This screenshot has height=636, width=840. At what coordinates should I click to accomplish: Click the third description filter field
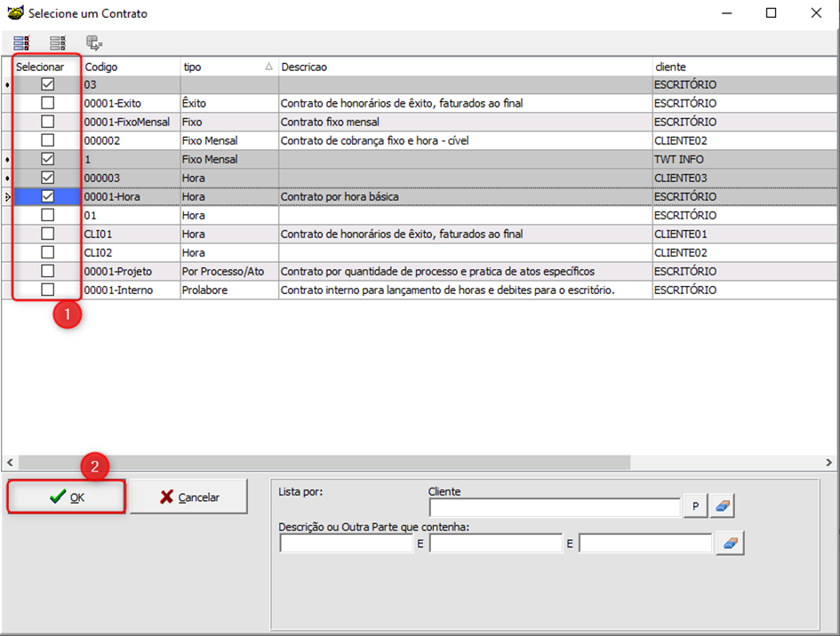(x=645, y=544)
